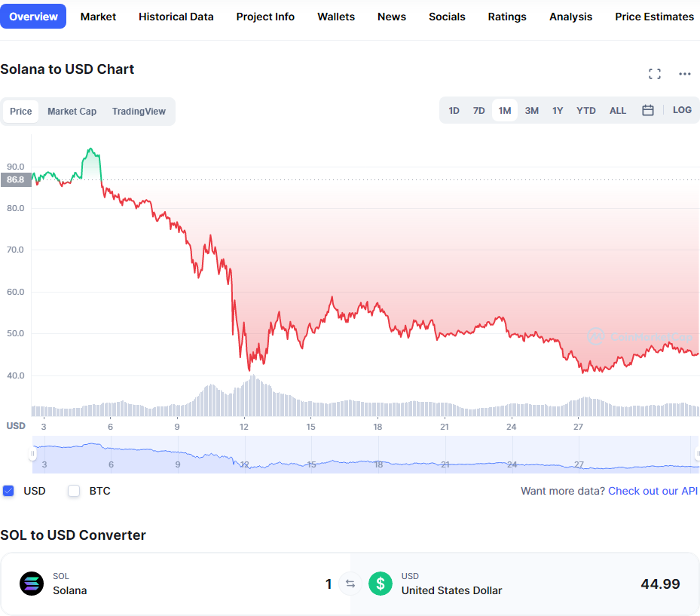Choose the YTD time range
700x616 pixels.
(x=586, y=110)
